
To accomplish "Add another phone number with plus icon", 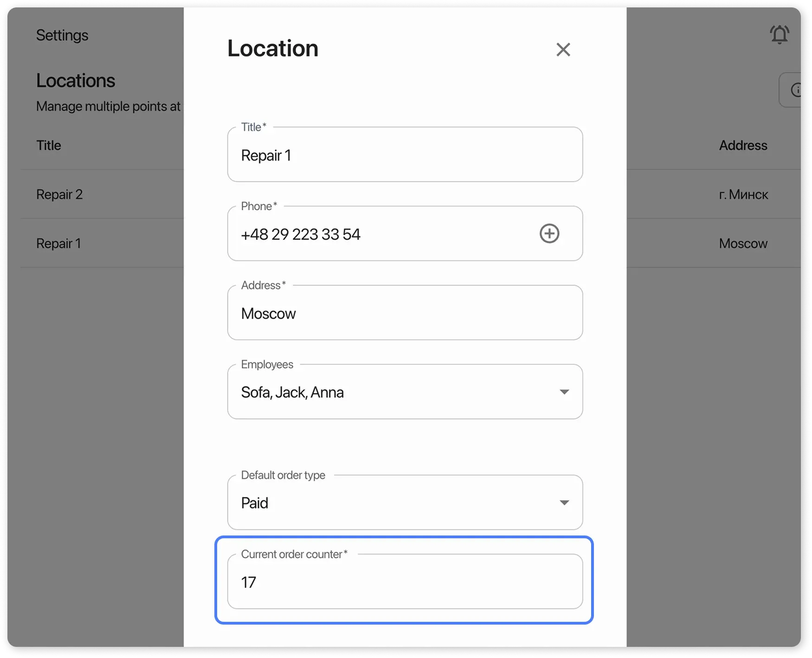I will tap(549, 233).
